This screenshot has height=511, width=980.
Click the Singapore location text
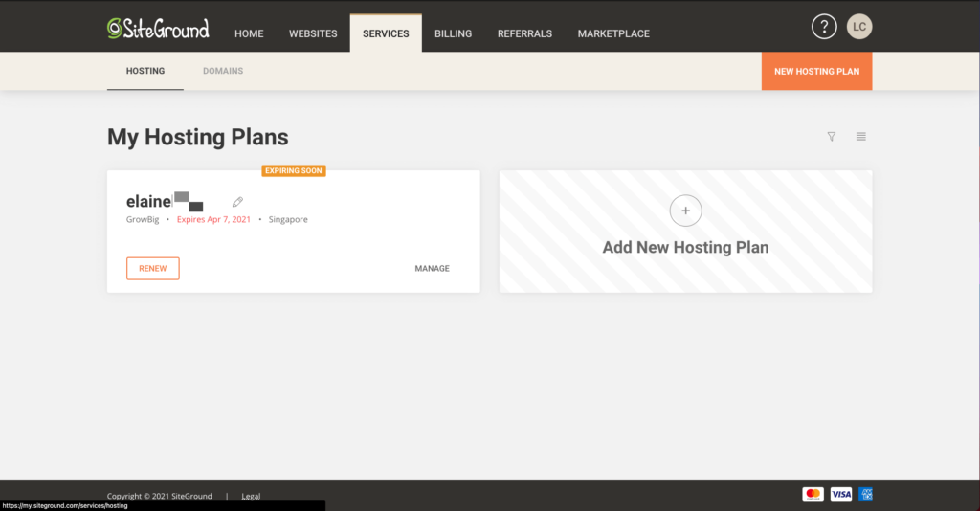tap(288, 219)
